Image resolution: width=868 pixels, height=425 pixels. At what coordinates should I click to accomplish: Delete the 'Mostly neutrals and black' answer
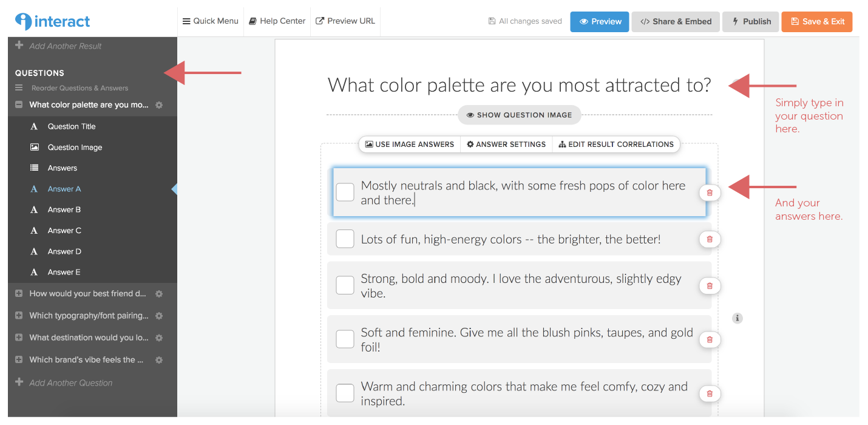tap(710, 192)
